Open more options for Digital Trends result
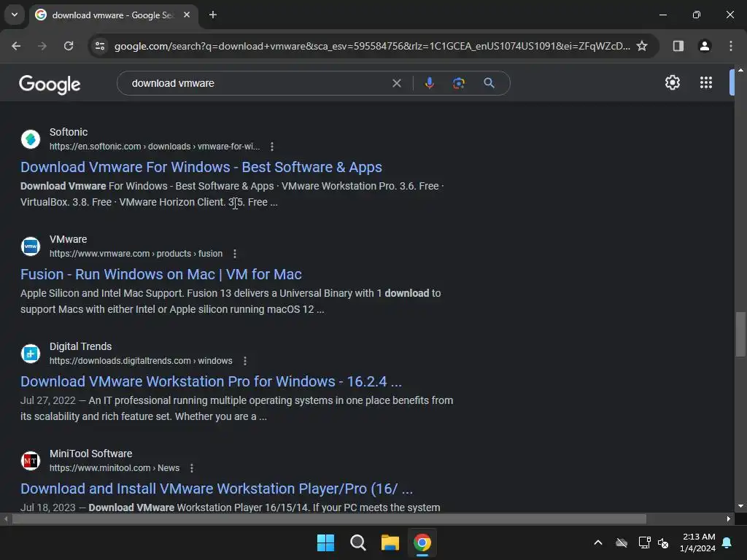The width and height of the screenshot is (747, 560). click(x=245, y=361)
